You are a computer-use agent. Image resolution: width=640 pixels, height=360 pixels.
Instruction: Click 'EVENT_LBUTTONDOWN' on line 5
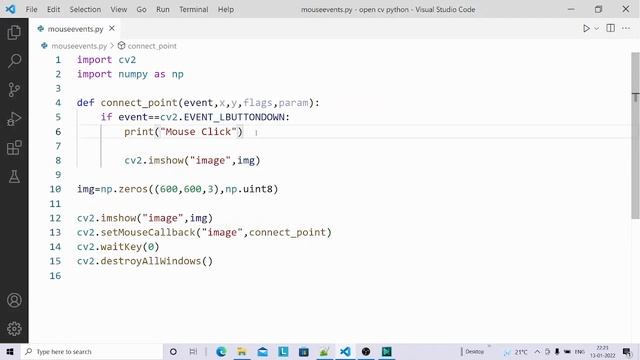click(234, 118)
